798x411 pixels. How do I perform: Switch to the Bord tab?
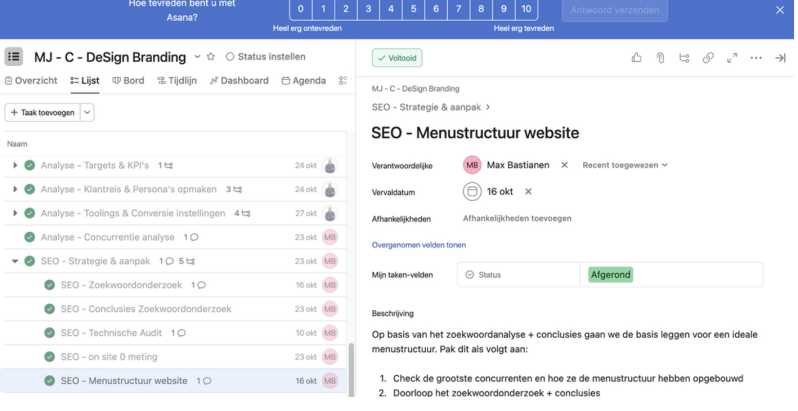tap(127, 81)
